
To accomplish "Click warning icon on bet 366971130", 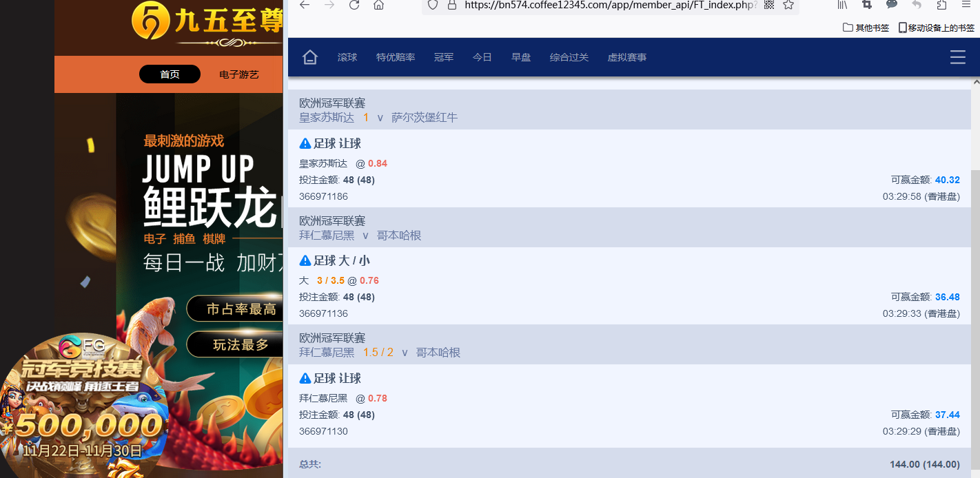I will 305,378.
